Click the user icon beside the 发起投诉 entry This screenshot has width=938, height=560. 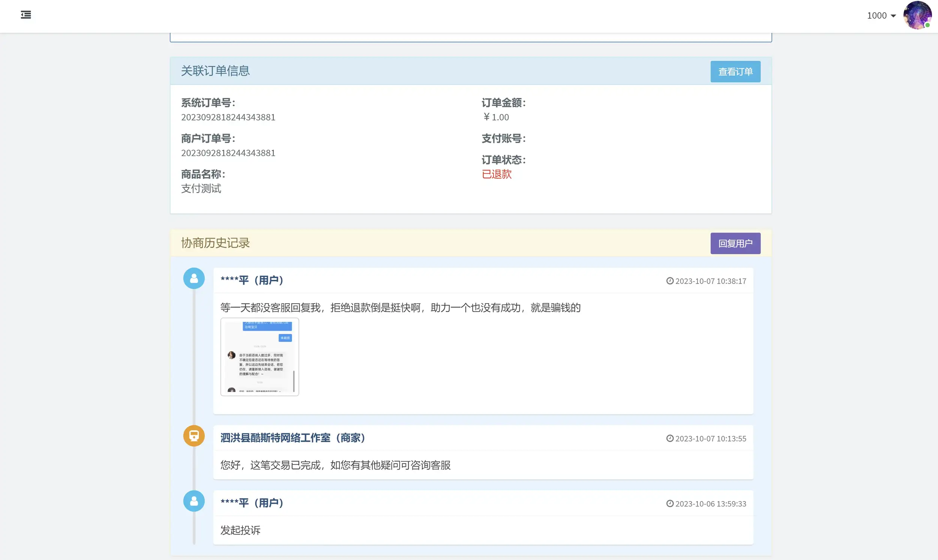[193, 501]
